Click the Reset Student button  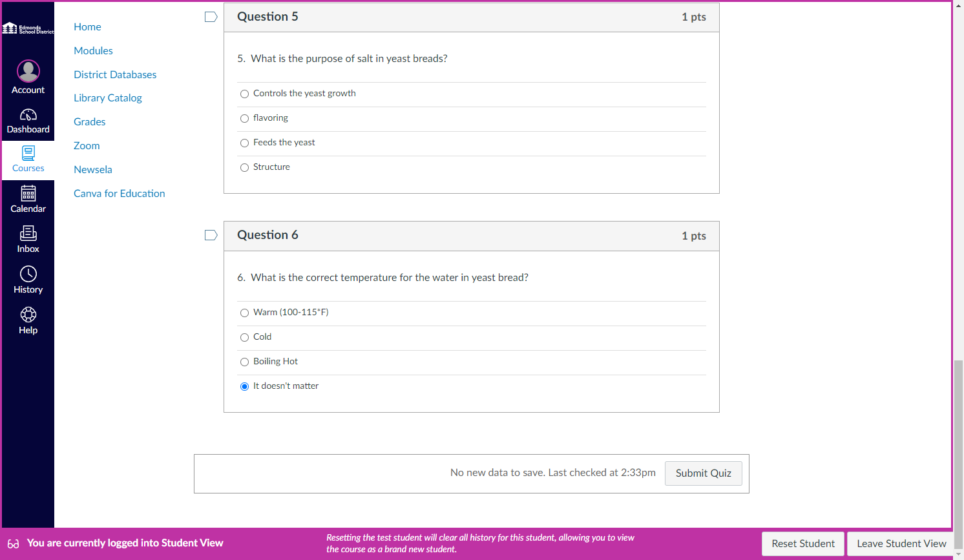point(803,544)
